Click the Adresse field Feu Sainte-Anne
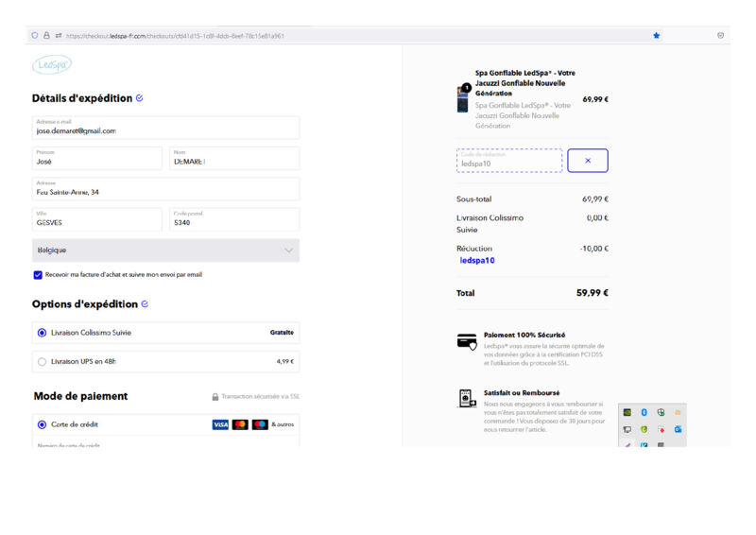Viewport: 756px width, 535px height. (x=165, y=189)
